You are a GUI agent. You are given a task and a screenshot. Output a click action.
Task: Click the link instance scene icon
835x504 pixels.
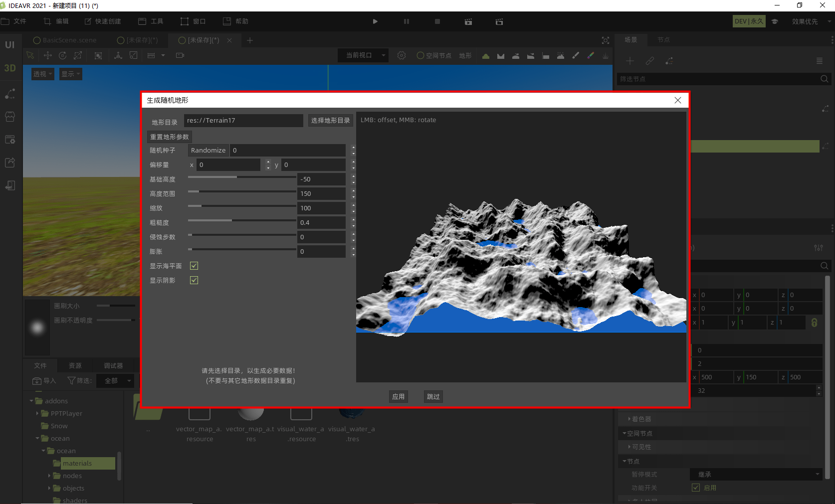[649, 61]
